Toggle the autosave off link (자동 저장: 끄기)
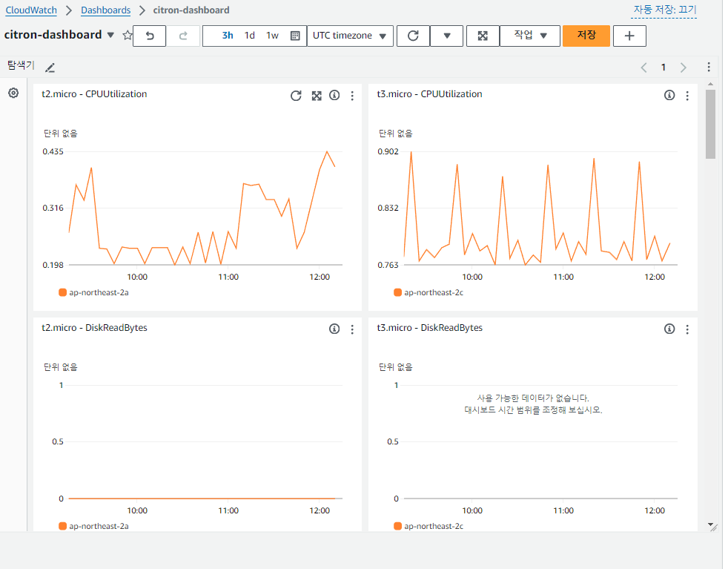The height and width of the screenshot is (569, 728). pyautogui.click(x=664, y=10)
